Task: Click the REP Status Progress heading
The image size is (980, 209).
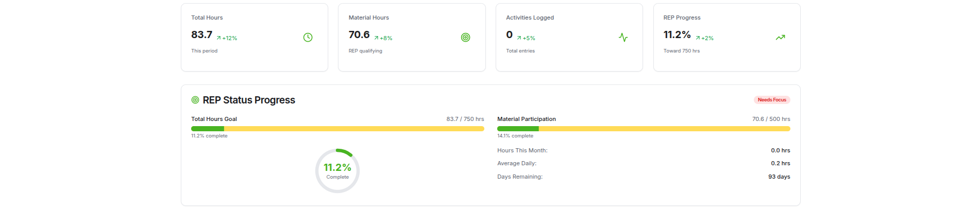Action: pyautogui.click(x=249, y=100)
